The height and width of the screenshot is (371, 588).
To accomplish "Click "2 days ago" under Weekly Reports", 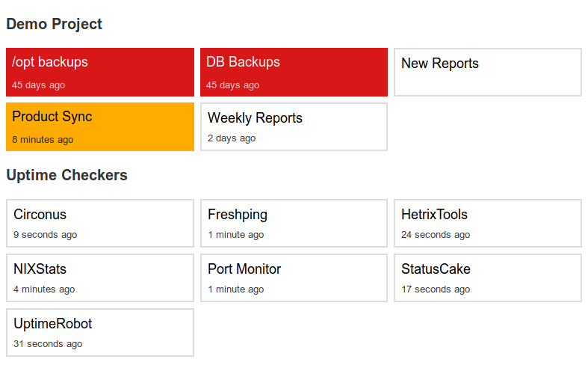I will pyautogui.click(x=232, y=138).
